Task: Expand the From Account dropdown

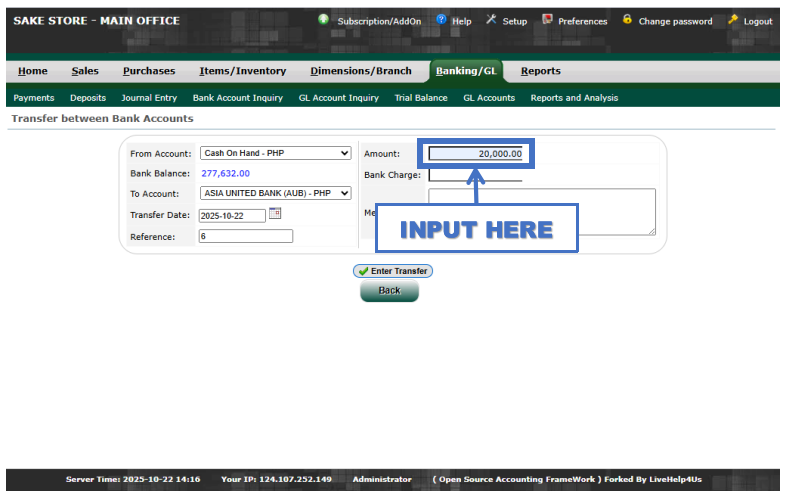Action: [276, 153]
